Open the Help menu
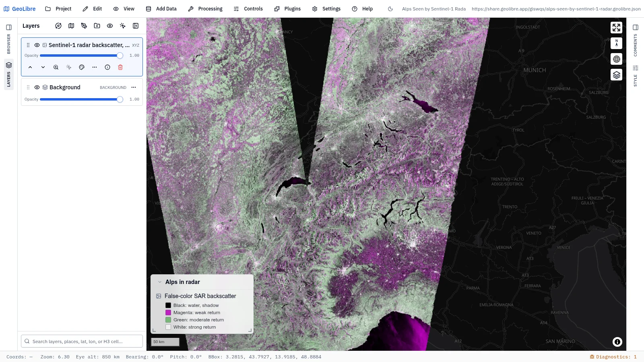This screenshot has width=644, height=362. click(x=362, y=9)
